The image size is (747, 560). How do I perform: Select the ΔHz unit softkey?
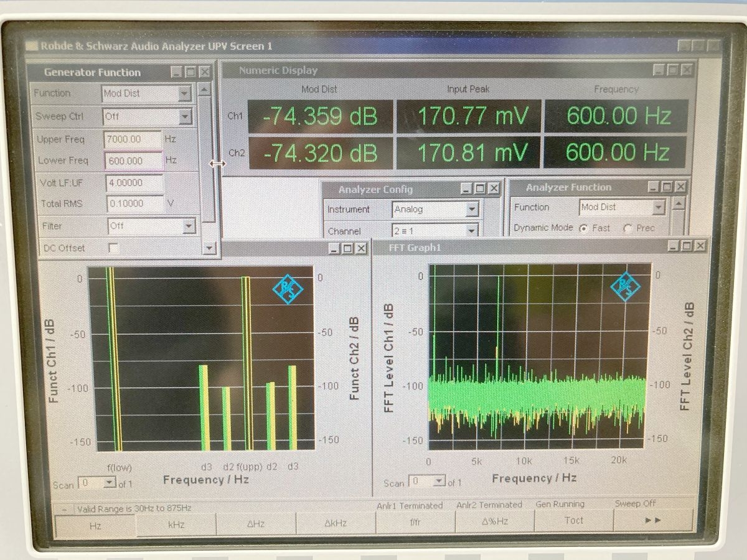tap(256, 523)
